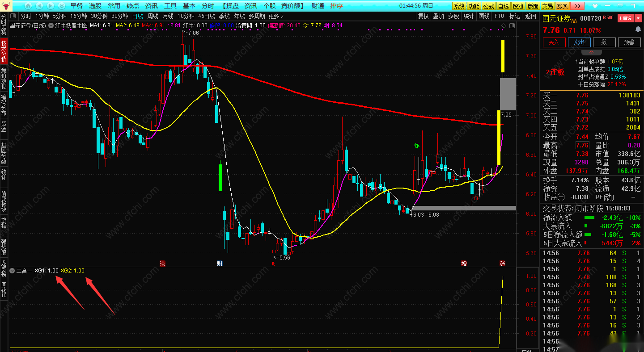Navigate forward with right arrow icon

tap(50, 6)
